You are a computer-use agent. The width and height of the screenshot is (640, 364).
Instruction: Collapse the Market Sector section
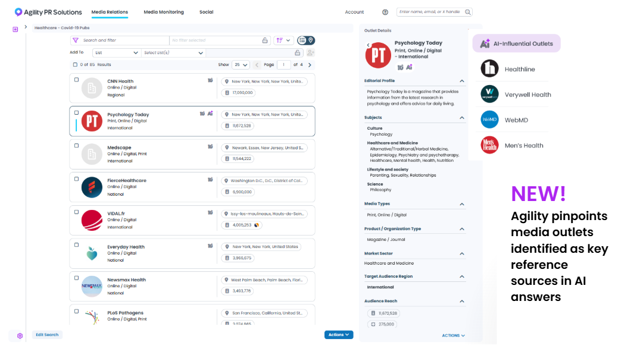462,254
